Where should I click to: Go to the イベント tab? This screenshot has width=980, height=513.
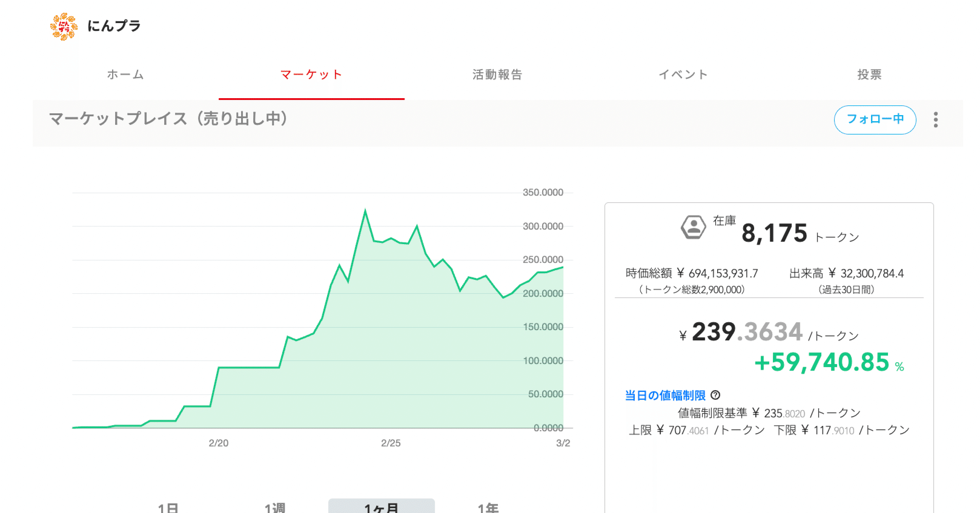(x=683, y=74)
